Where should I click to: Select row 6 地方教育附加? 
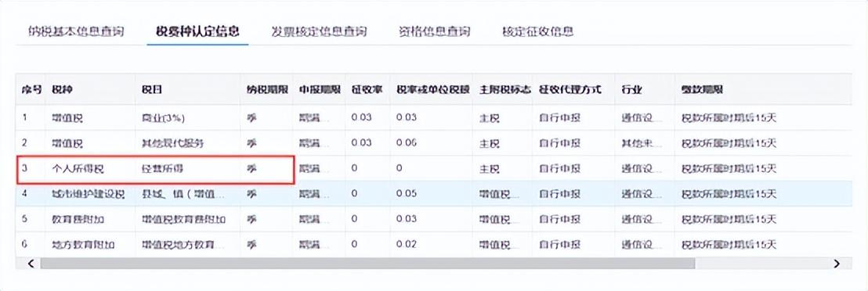[433, 244]
